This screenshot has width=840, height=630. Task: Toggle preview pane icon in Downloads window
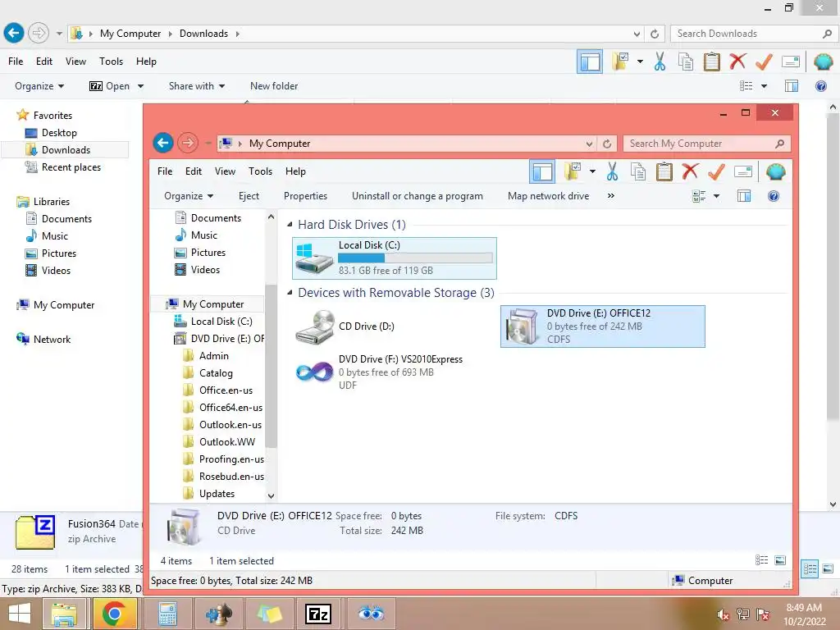click(x=792, y=85)
